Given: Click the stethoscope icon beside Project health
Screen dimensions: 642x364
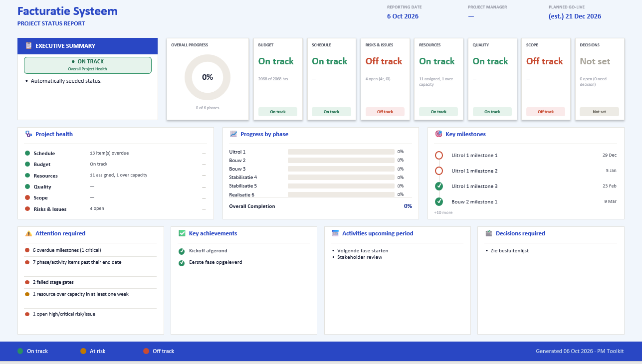Looking at the screenshot, I should [x=28, y=134].
